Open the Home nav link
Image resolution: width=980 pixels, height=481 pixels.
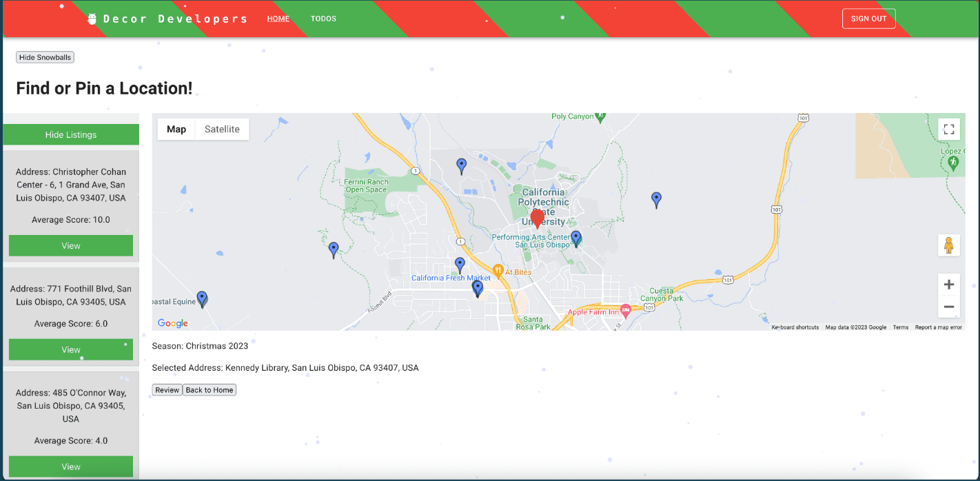pyautogui.click(x=278, y=19)
